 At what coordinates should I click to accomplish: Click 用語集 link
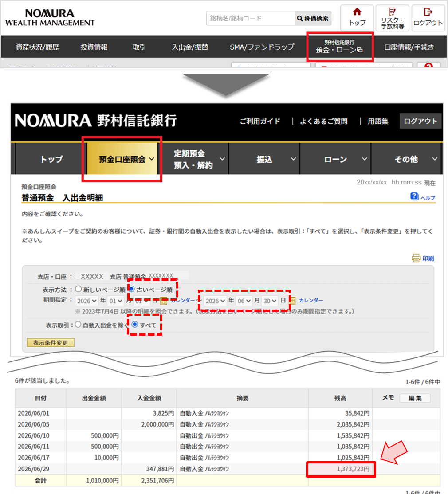[378, 122]
